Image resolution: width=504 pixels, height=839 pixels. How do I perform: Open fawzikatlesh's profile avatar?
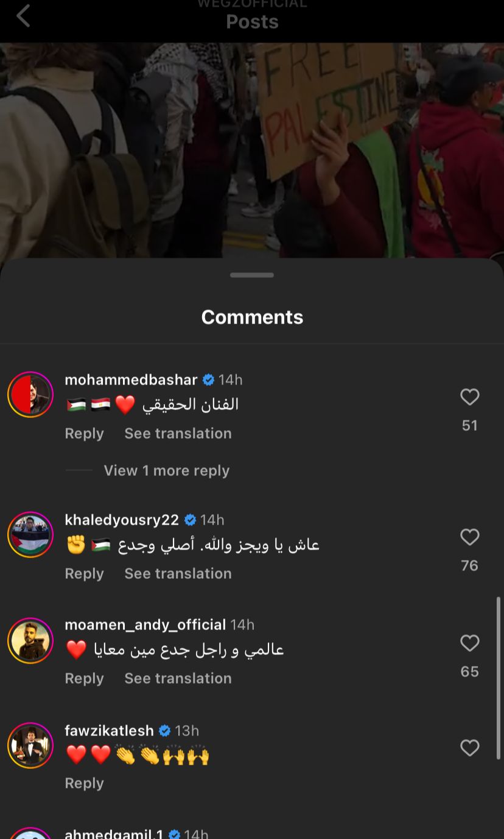point(30,745)
